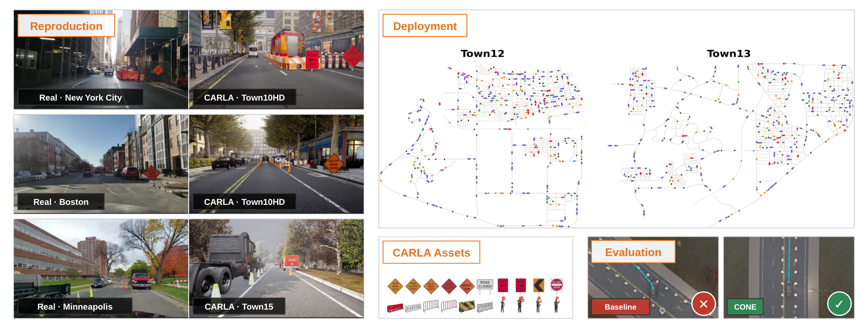868x335 pixels.
Task: Select the red metal crowd barricade
Action: pyautogui.click(x=449, y=306)
